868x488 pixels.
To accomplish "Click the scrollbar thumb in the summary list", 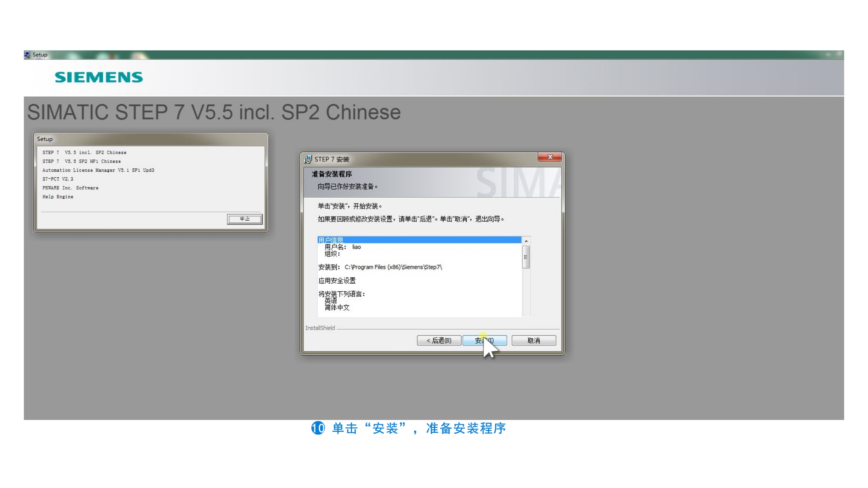I will click(526, 257).
